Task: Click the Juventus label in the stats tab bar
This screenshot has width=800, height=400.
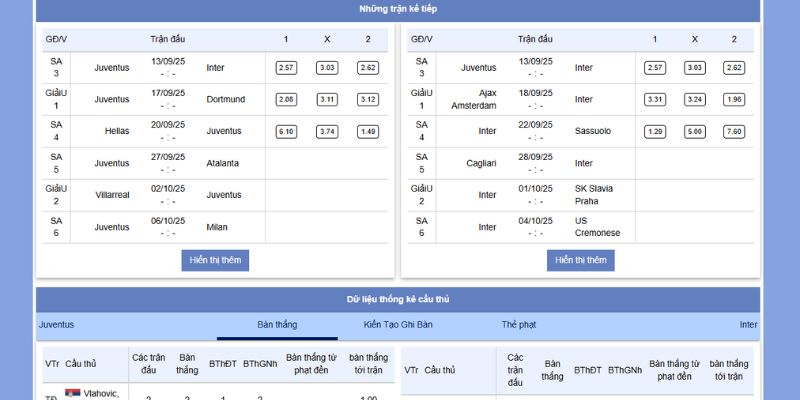Action: (57, 324)
